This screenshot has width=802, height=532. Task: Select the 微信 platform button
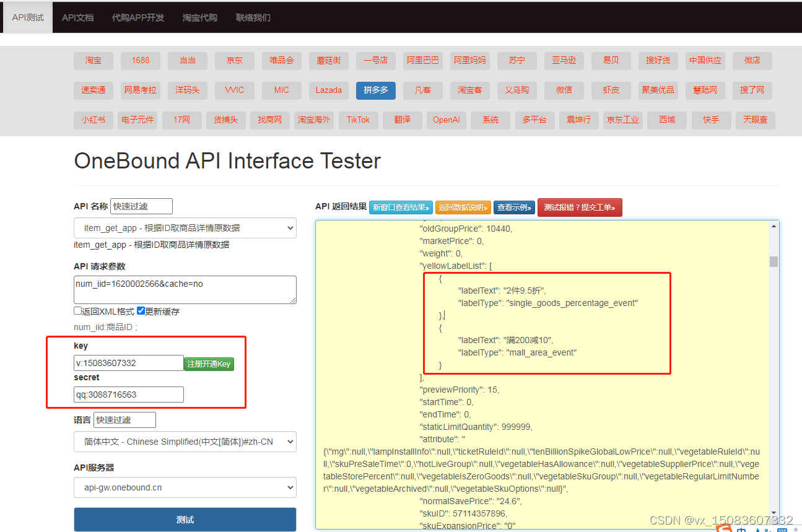point(564,90)
